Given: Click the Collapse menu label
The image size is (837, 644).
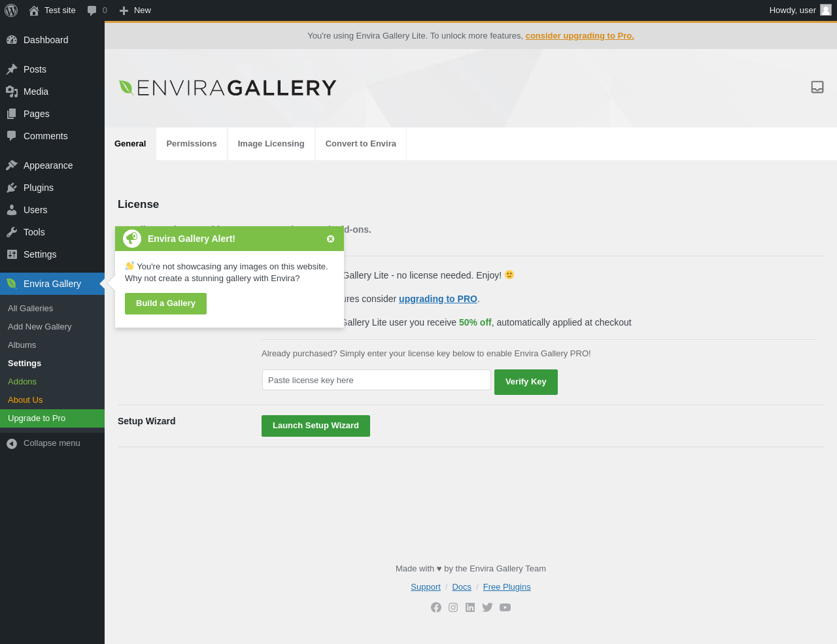Looking at the screenshot, I should [52, 443].
